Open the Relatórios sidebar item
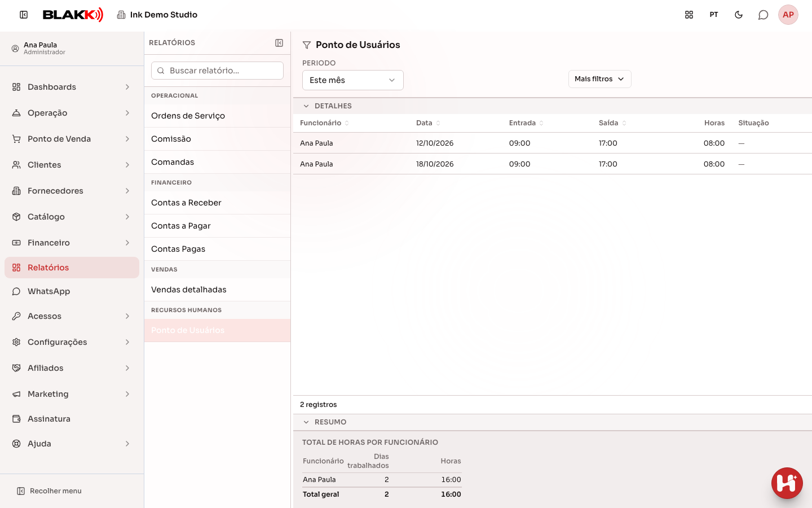The height and width of the screenshot is (508, 812). tap(72, 268)
